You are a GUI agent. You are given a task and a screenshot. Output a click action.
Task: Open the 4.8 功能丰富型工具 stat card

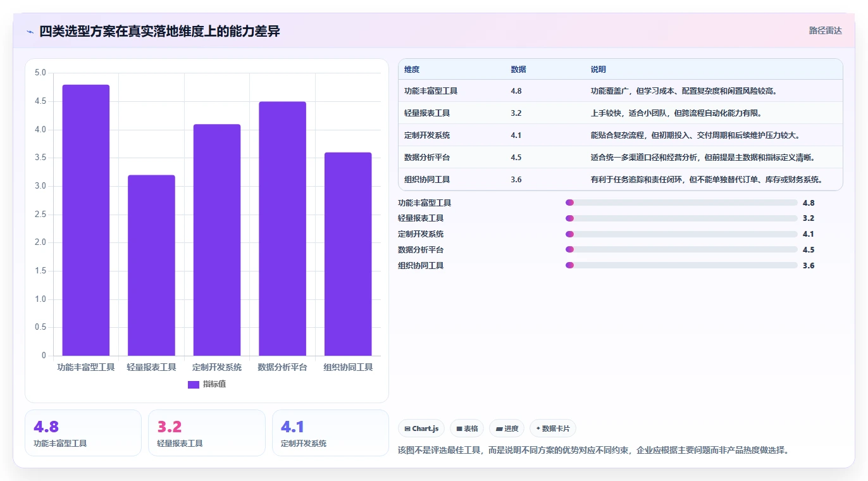click(x=83, y=433)
